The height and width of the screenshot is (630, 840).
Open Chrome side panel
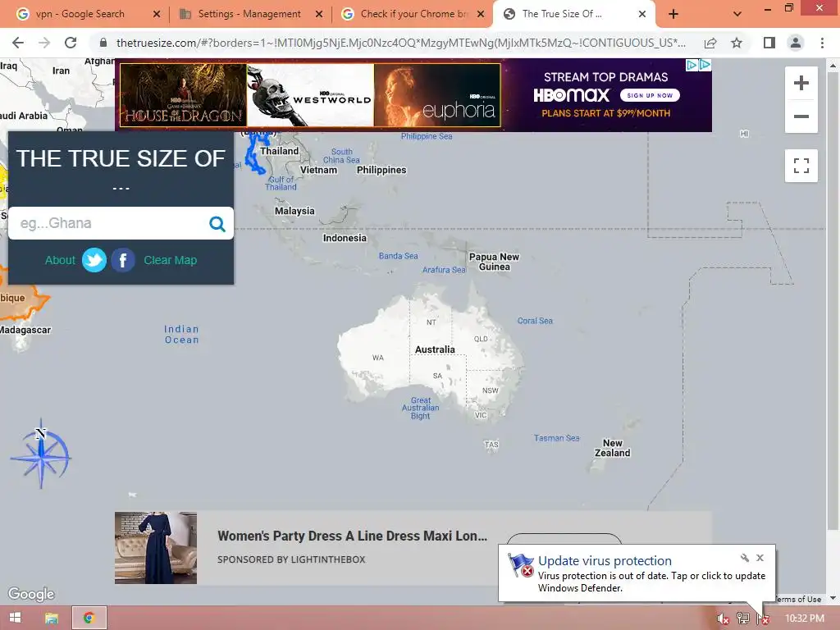(x=769, y=43)
